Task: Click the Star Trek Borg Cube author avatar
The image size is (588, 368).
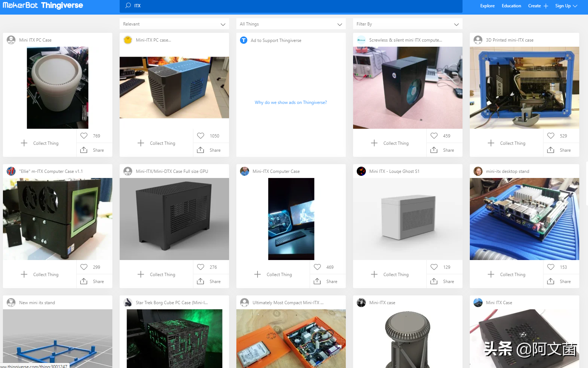Action: tap(128, 302)
